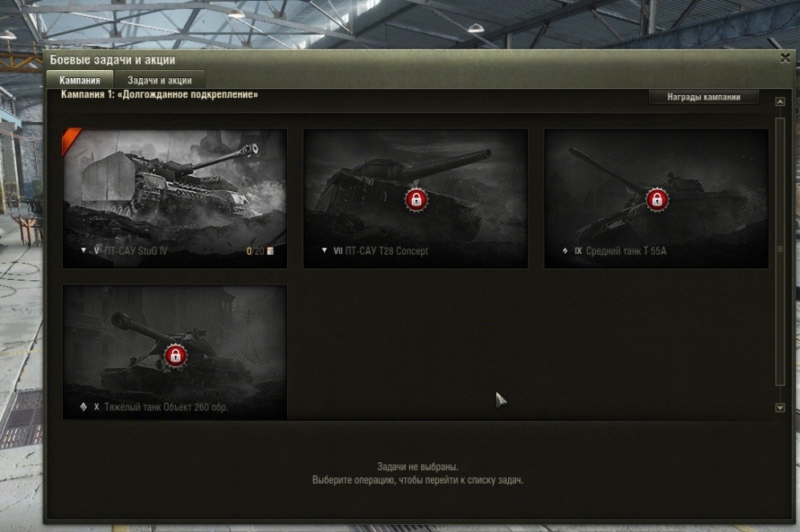The height and width of the screenshot is (532, 800).
Task: Click the orange ribbon corner on StuG IV card
Action: 71,139
